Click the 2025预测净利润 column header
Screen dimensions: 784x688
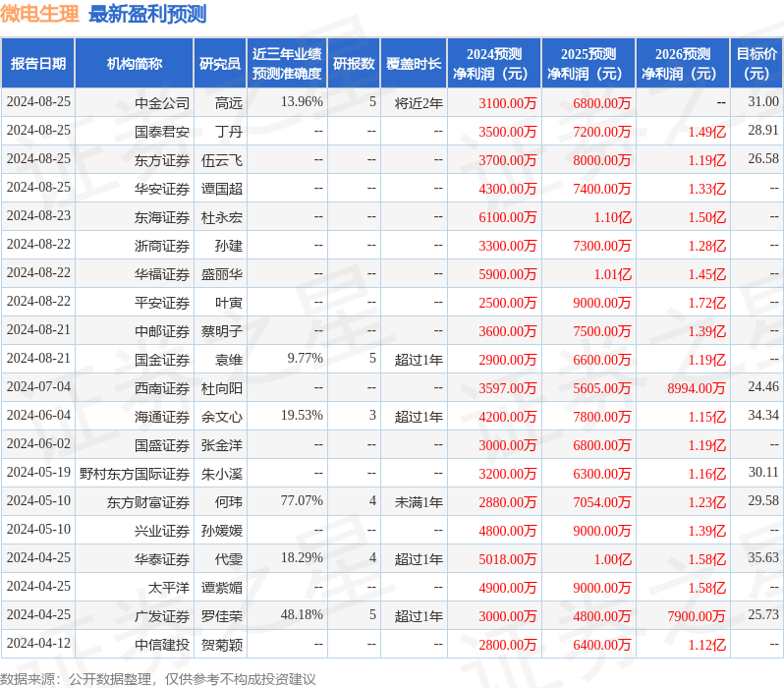(x=588, y=64)
